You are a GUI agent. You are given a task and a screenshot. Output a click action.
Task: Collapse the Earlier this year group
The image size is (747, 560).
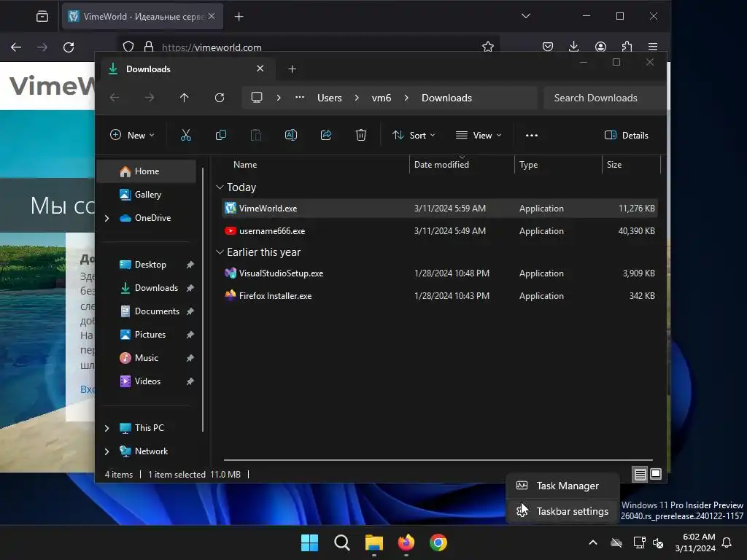coord(220,252)
